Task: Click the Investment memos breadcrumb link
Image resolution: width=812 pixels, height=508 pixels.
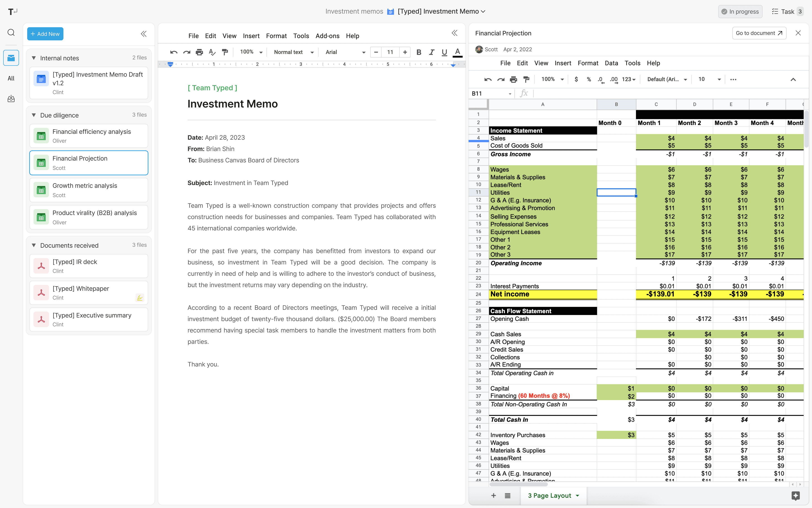Action: 354,11
